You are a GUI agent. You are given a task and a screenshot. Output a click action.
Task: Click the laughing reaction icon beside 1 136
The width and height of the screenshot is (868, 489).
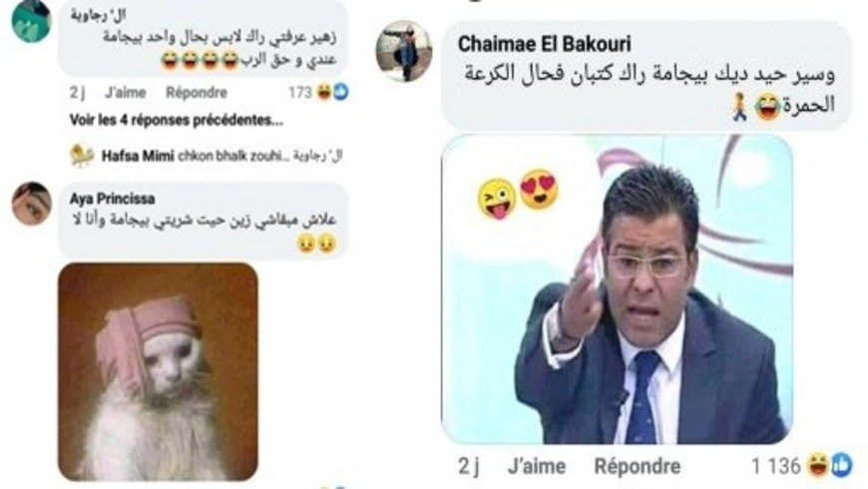coord(819,465)
